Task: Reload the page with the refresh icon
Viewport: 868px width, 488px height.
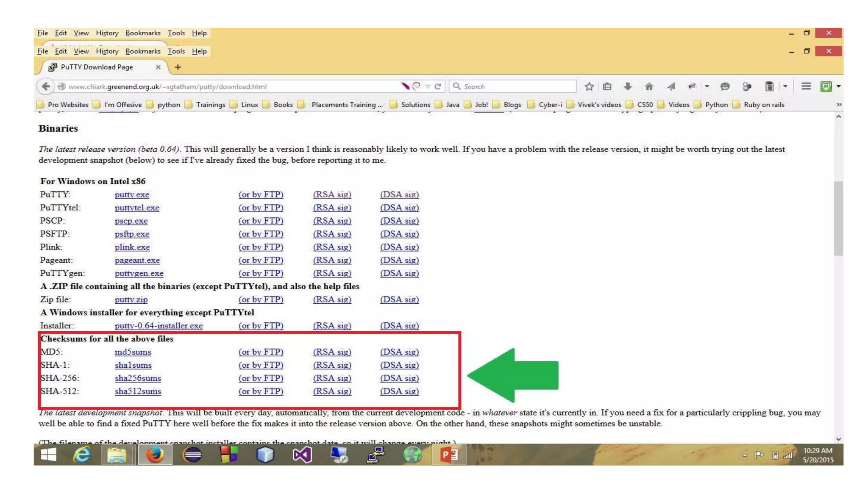Action: pyautogui.click(x=438, y=86)
